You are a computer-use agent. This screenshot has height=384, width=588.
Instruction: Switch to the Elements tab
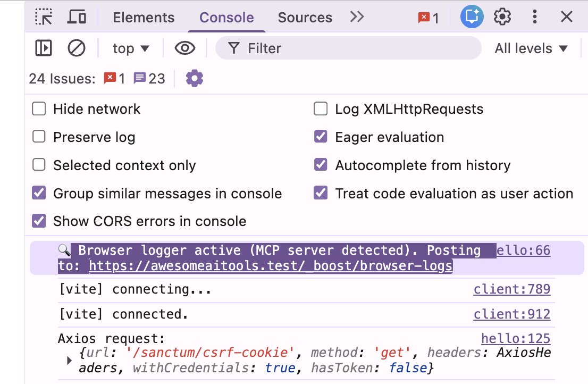pyautogui.click(x=143, y=16)
